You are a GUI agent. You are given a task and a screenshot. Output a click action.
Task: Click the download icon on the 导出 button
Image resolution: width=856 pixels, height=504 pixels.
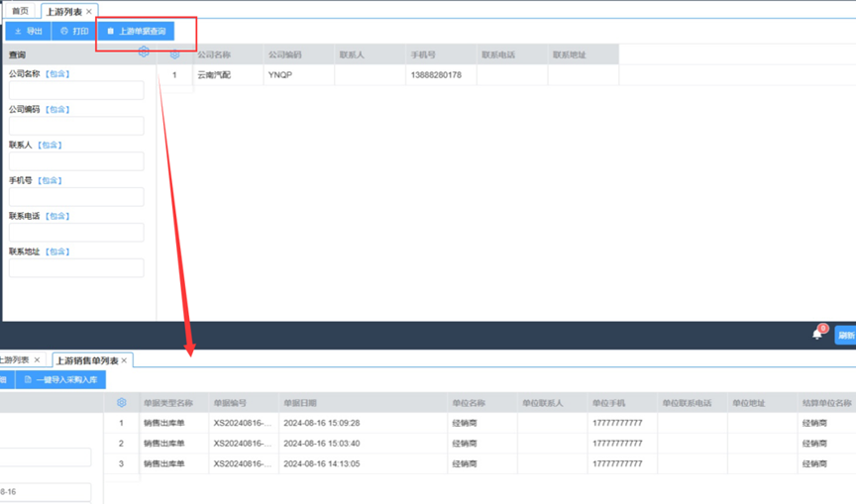(x=18, y=31)
